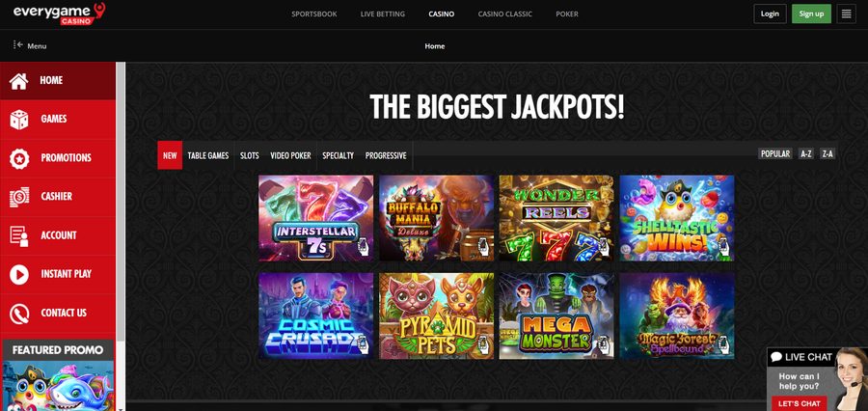Collapse the sidebar with Menu toggle

click(x=30, y=46)
